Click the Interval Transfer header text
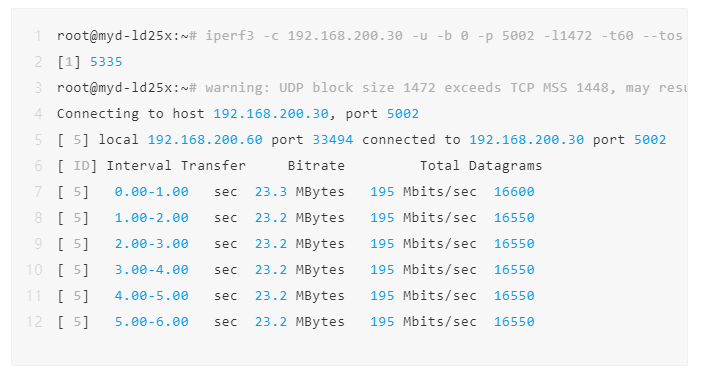The image size is (701, 381). pyautogui.click(x=176, y=165)
